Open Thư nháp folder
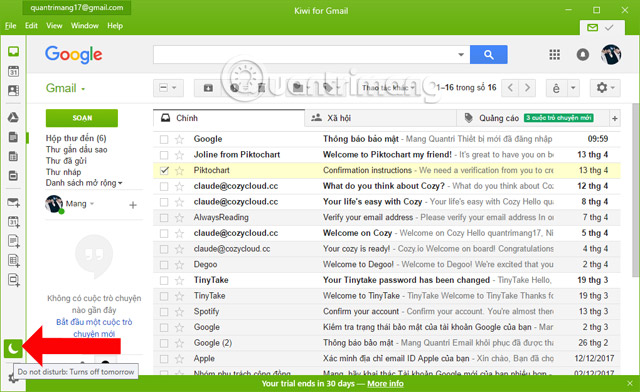 point(63,172)
